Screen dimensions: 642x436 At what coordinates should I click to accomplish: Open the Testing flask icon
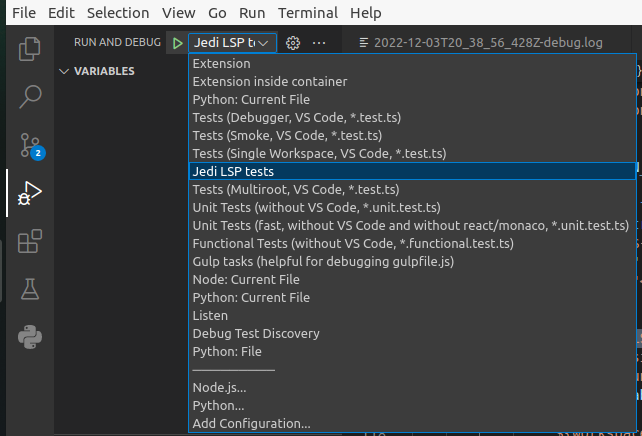[30, 289]
